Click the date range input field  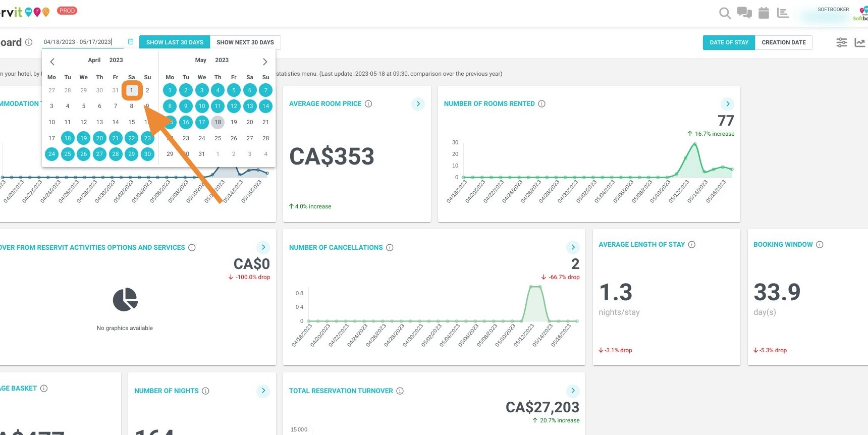click(83, 42)
